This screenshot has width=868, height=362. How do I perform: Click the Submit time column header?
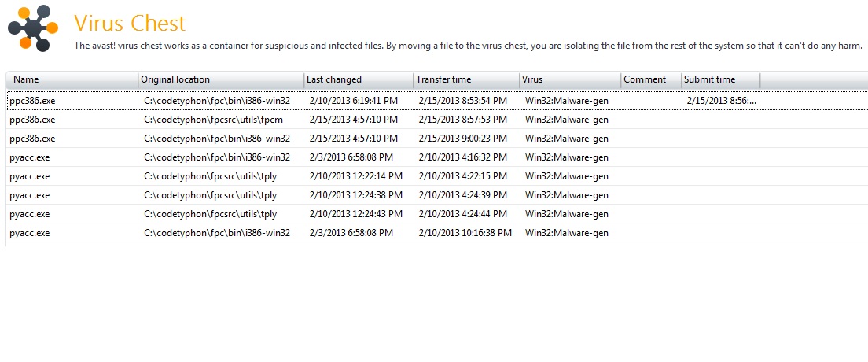coord(721,79)
